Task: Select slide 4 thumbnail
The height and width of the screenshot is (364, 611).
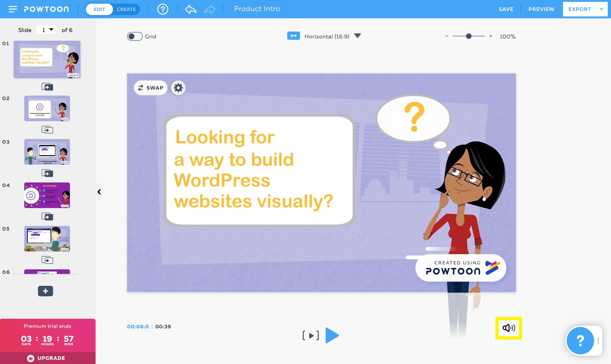Action: tap(47, 195)
